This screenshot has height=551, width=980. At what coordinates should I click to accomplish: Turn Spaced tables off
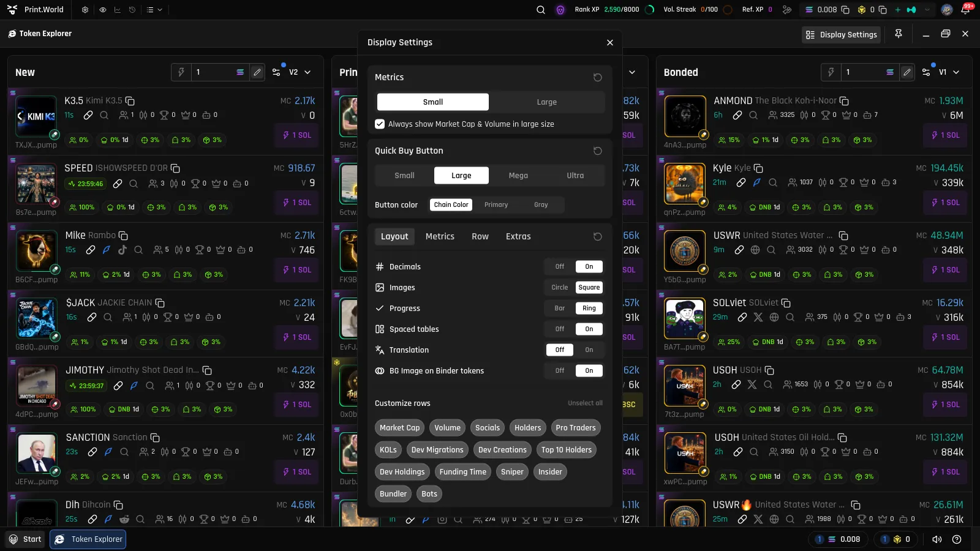tap(560, 329)
